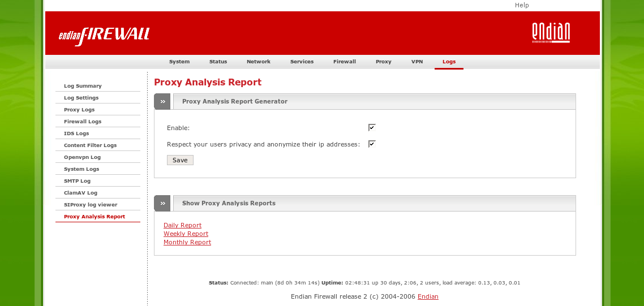Toggle the Enable checkbox

tap(372, 127)
